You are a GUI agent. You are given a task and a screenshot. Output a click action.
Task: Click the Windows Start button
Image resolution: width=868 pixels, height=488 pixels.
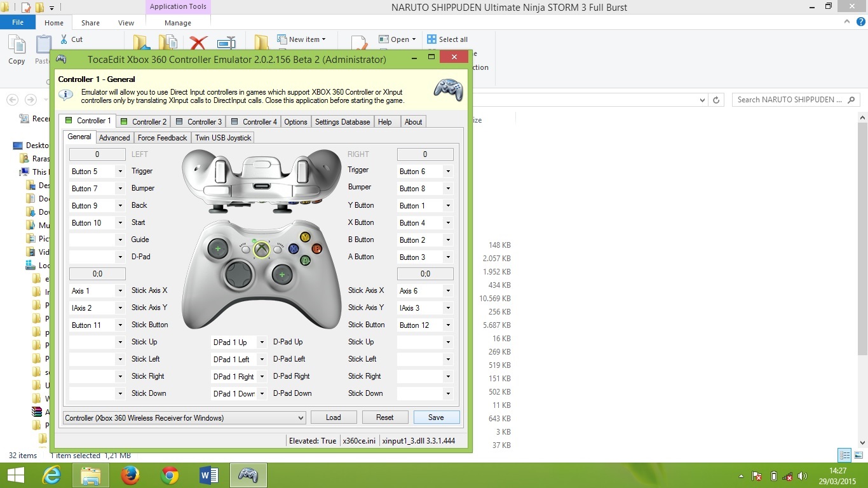[15, 475]
